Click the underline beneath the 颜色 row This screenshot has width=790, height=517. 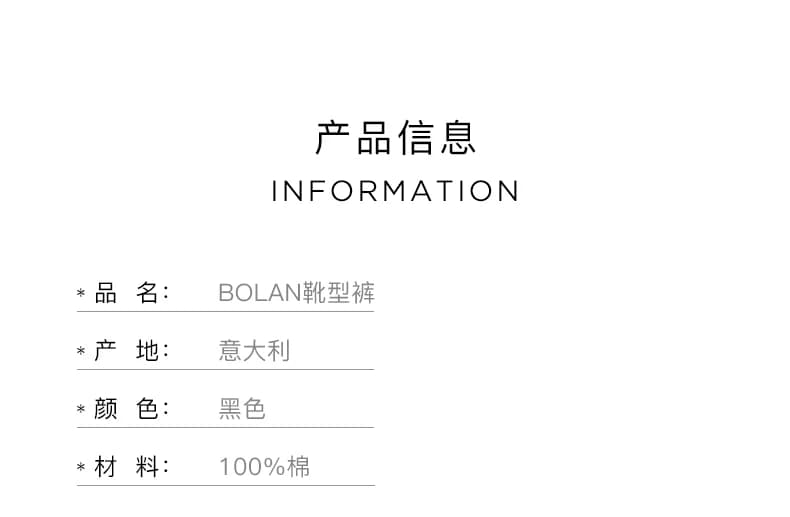pyautogui.click(x=225, y=427)
